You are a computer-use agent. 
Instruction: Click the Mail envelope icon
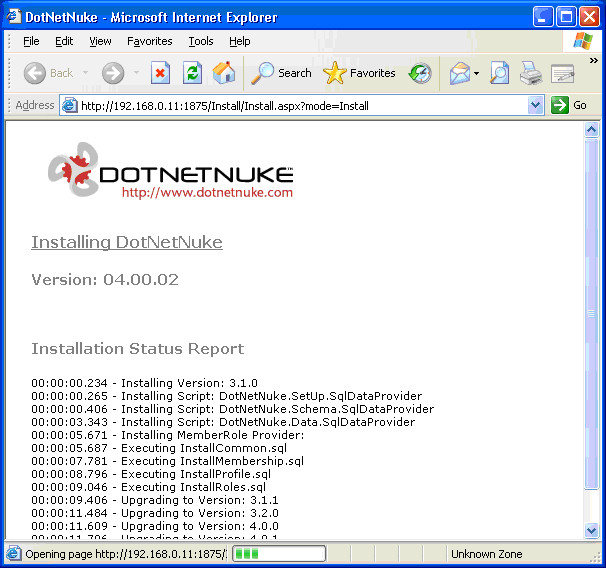[x=459, y=73]
